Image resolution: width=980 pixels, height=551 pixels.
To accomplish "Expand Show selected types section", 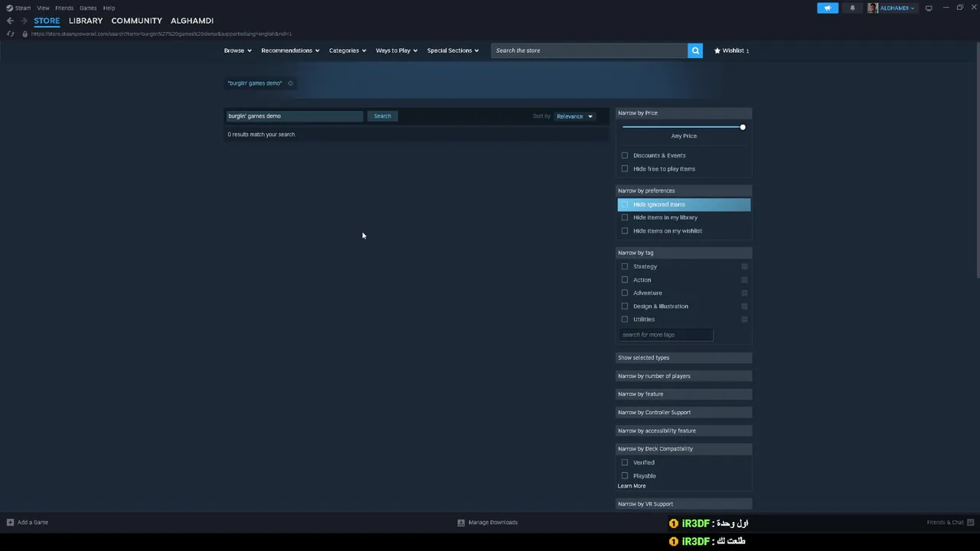I will pyautogui.click(x=684, y=357).
